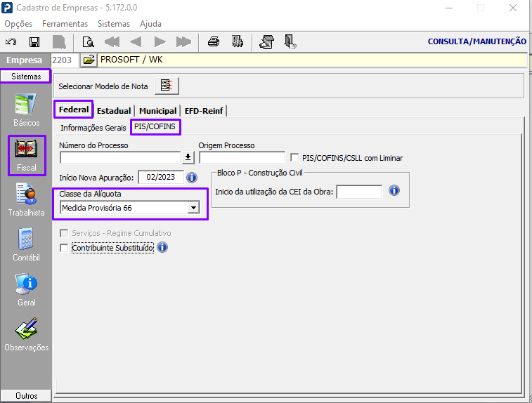Viewport: 532px width, 403px height.
Task: Click the Início Nova Apuração date field
Action: tap(161, 177)
